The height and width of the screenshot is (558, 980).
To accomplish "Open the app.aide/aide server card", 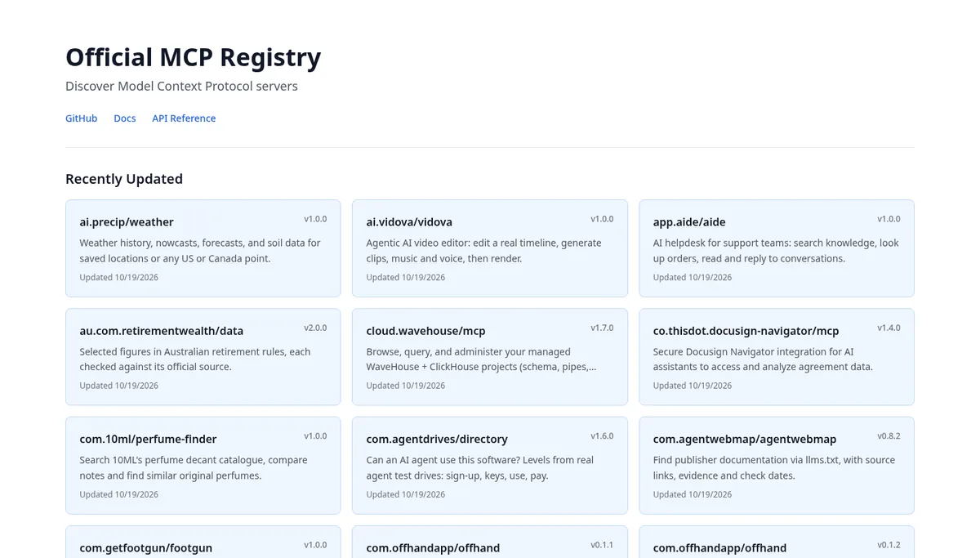I will 777,248.
